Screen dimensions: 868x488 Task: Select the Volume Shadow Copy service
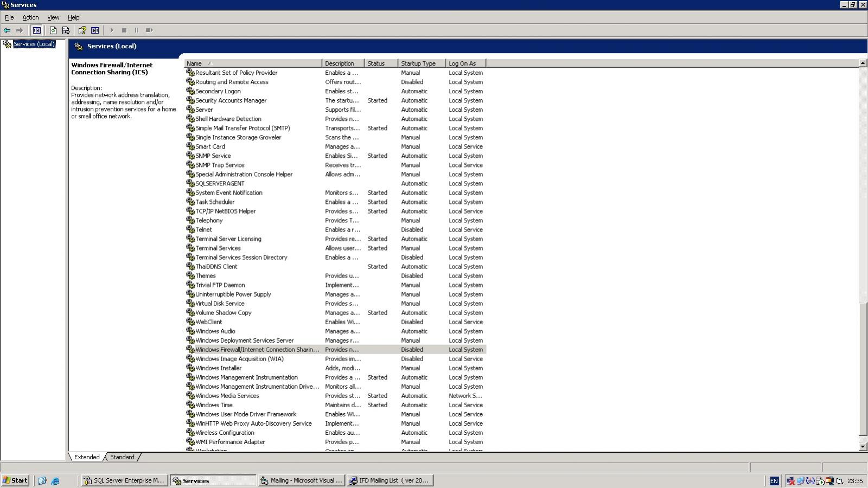click(335, 312)
